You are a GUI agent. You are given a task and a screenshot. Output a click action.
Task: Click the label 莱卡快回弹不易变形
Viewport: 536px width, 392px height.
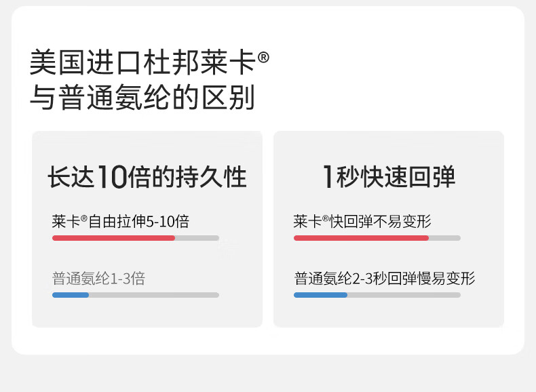click(x=362, y=222)
